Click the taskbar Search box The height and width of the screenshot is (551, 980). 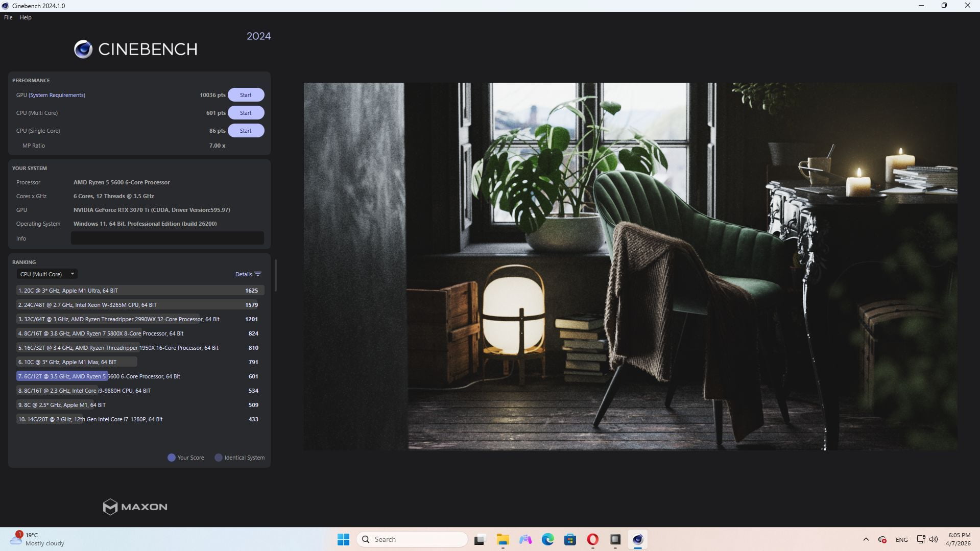click(412, 539)
